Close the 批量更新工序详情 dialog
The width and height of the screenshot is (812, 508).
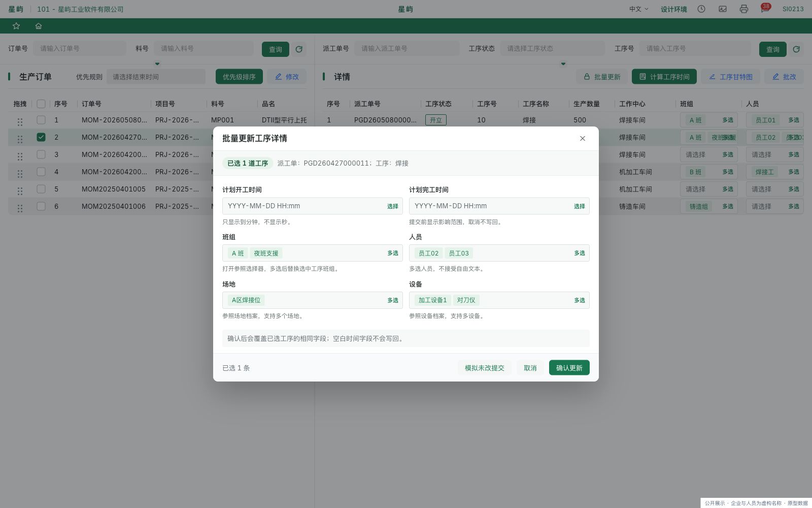(x=583, y=138)
